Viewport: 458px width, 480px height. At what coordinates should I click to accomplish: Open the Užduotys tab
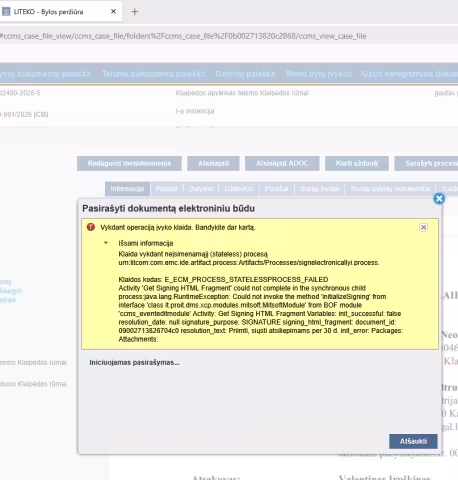239,189
